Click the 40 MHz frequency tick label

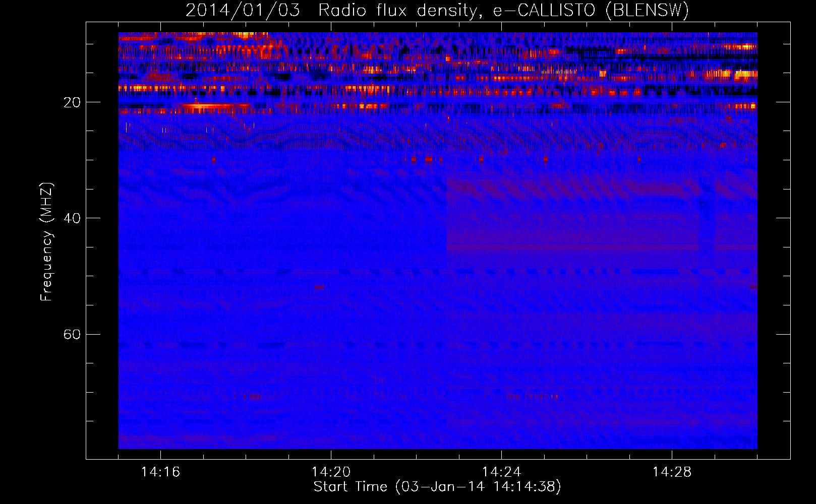point(72,218)
